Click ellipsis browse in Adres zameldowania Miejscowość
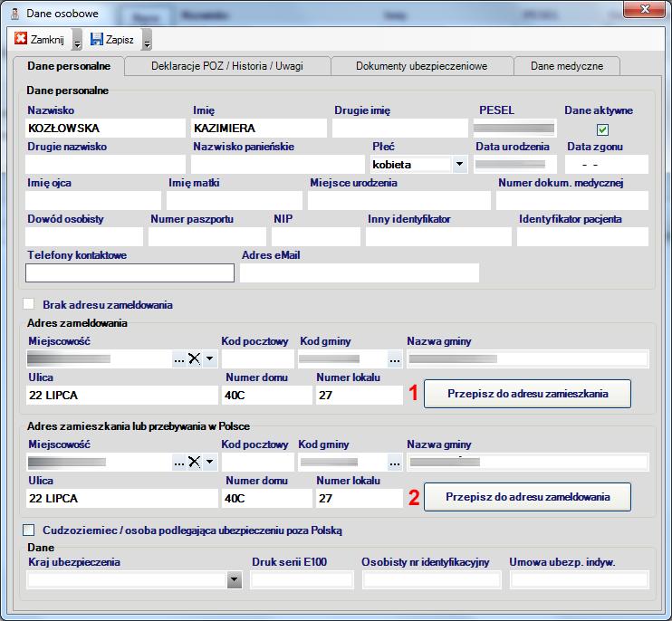The height and width of the screenshot is (621, 672). (179, 358)
